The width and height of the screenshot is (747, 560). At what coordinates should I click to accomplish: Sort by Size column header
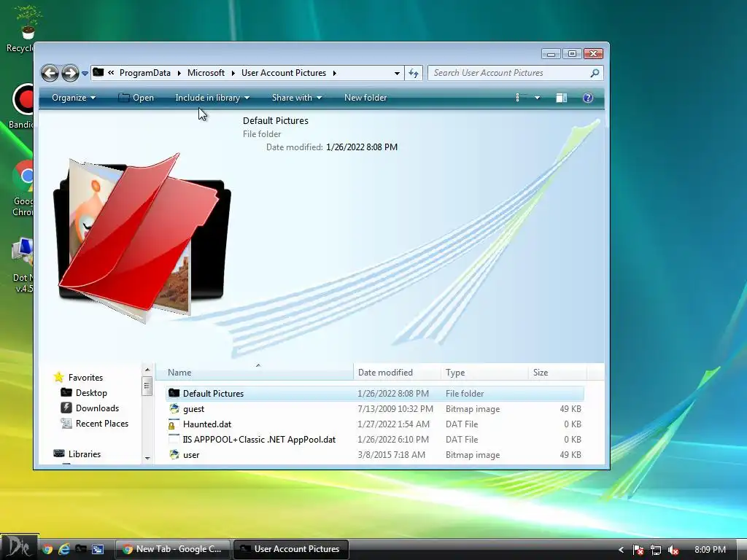[558, 373]
